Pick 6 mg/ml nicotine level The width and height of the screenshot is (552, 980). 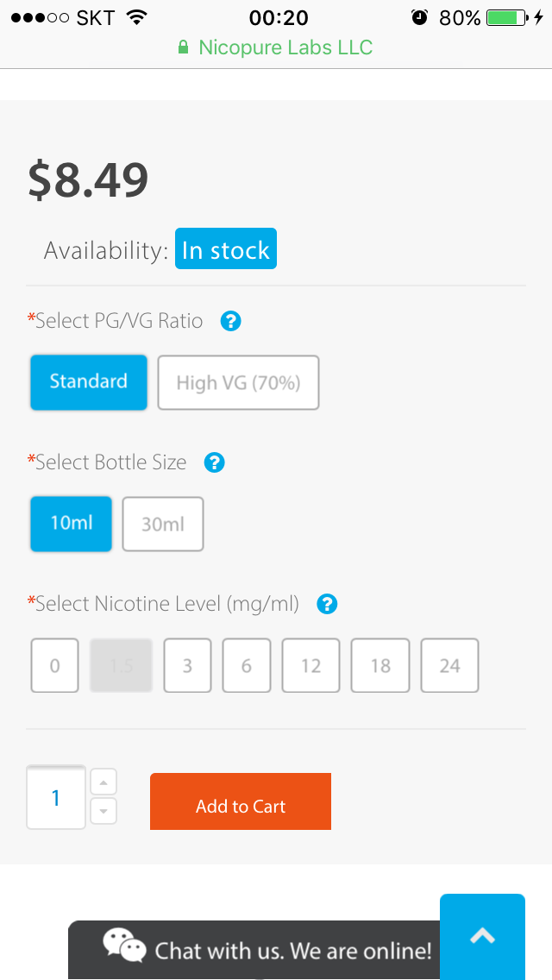(x=247, y=665)
